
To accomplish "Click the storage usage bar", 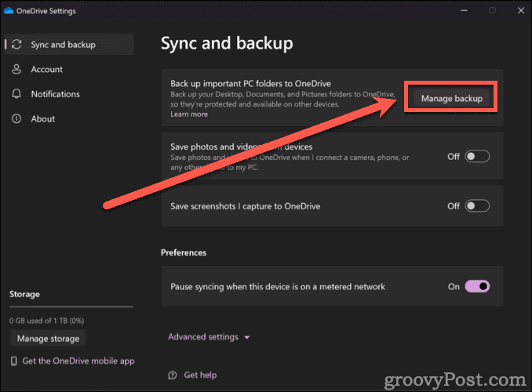I will pos(71,307).
